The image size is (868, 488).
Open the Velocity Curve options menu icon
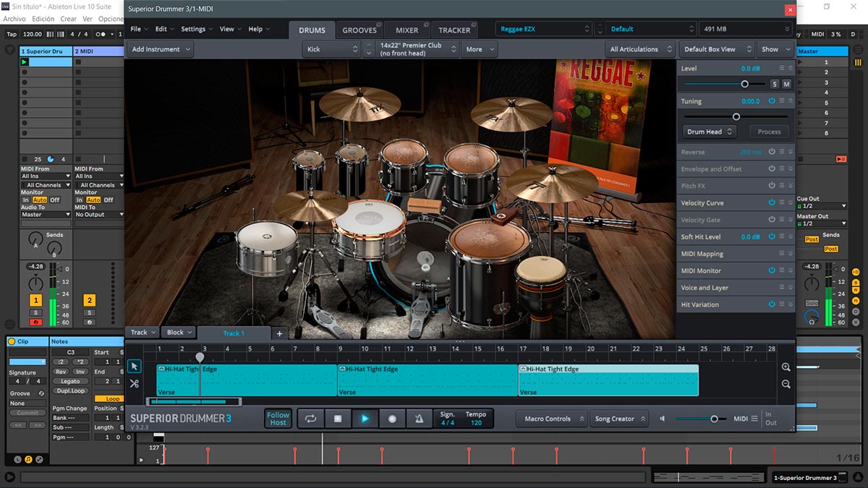tap(782, 203)
